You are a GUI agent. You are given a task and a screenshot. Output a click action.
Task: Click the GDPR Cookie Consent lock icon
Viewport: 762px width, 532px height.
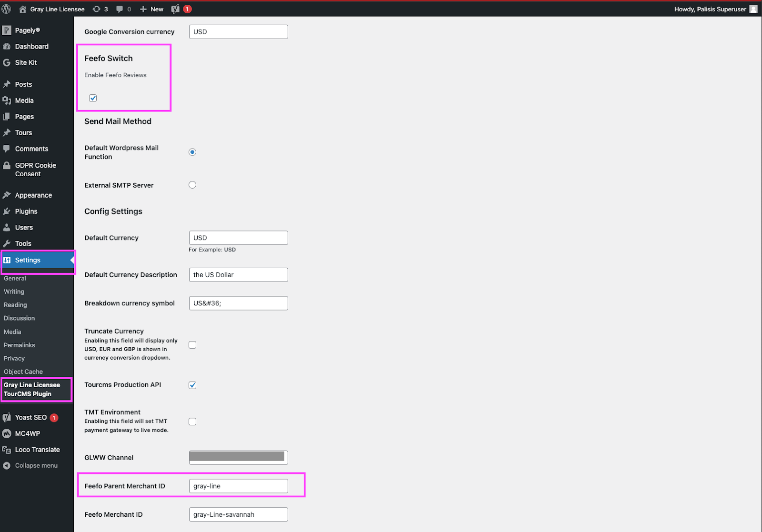pyautogui.click(x=7, y=165)
